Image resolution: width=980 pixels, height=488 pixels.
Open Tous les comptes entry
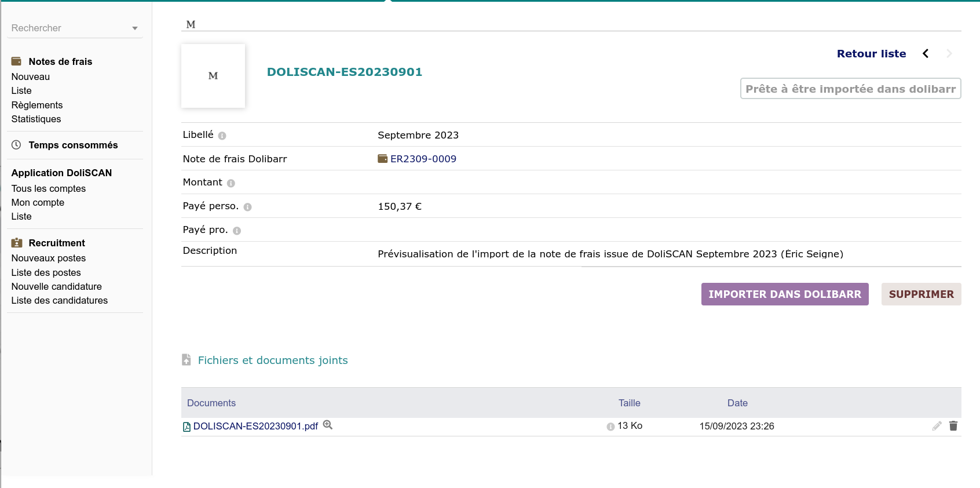pos(49,188)
